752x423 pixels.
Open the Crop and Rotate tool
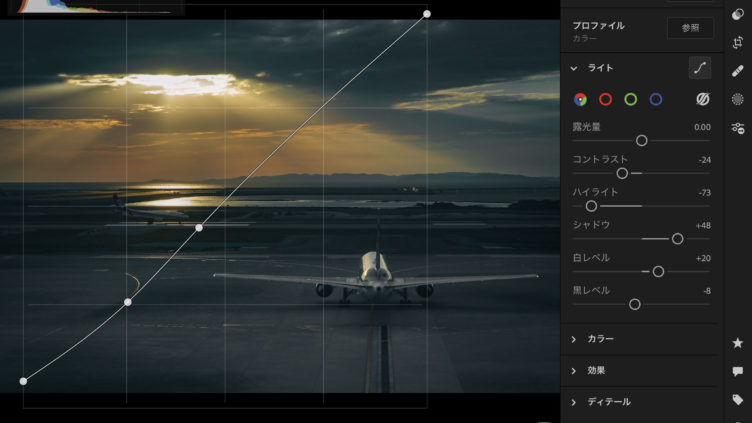coord(738,41)
